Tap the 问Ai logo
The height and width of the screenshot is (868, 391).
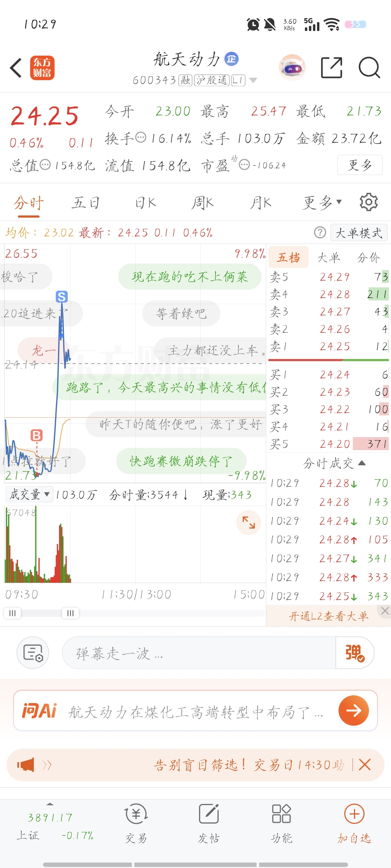tap(39, 711)
